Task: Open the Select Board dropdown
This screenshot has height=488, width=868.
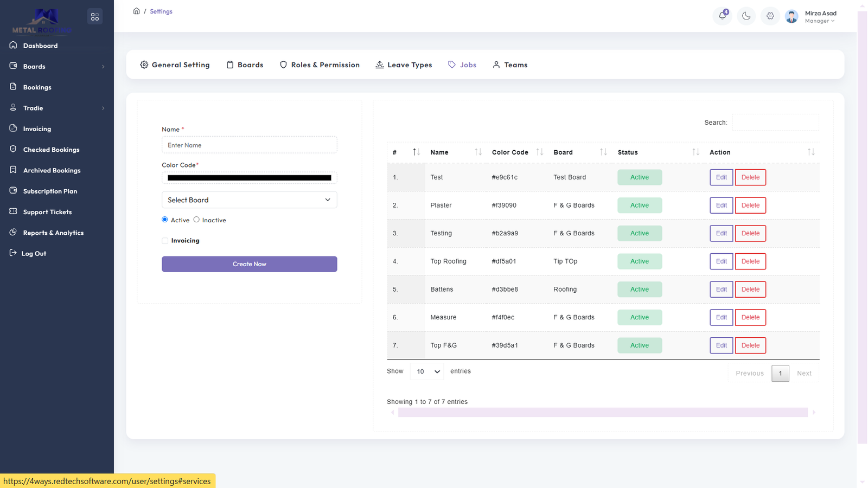Action: 249,200
